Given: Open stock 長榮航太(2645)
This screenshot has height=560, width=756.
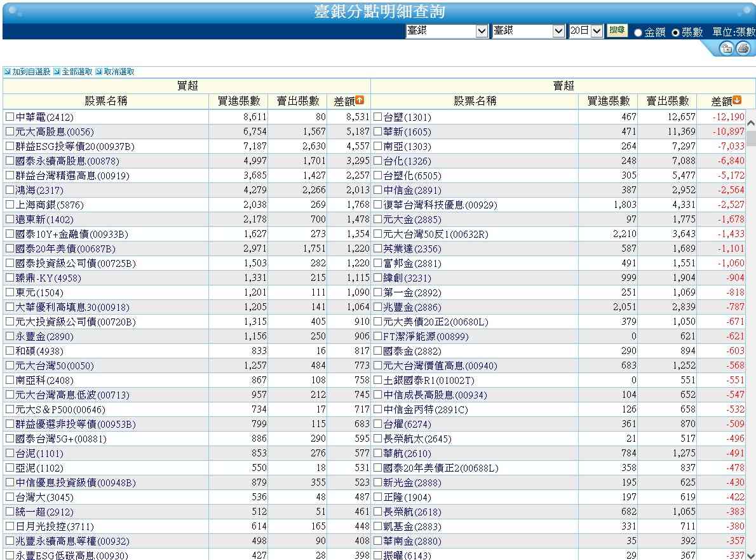Looking at the screenshot, I should [x=417, y=439].
